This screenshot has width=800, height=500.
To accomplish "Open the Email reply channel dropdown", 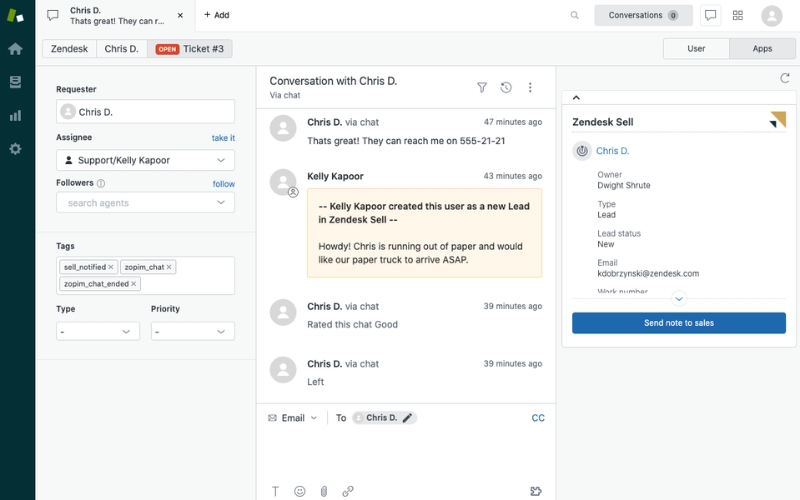I will point(292,418).
